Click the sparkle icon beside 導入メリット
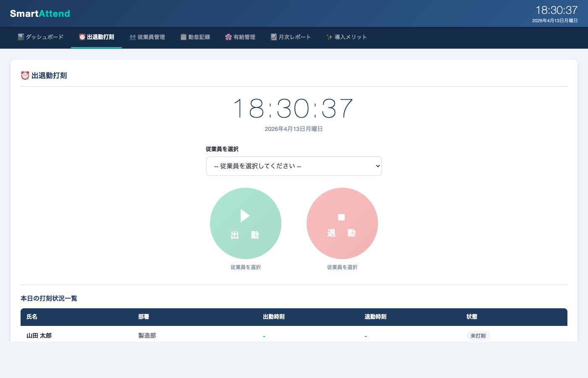This screenshot has height=378, width=588. (328, 37)
